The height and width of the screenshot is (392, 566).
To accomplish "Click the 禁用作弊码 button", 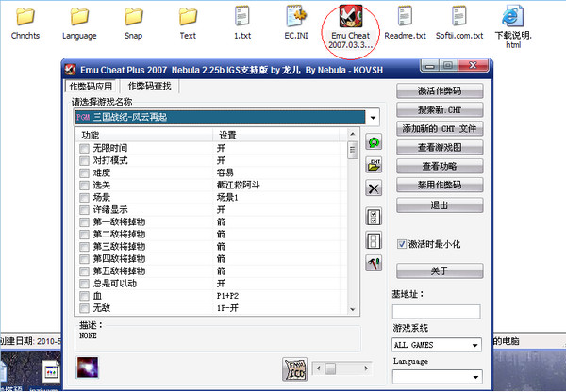I will tap(440, 185).
